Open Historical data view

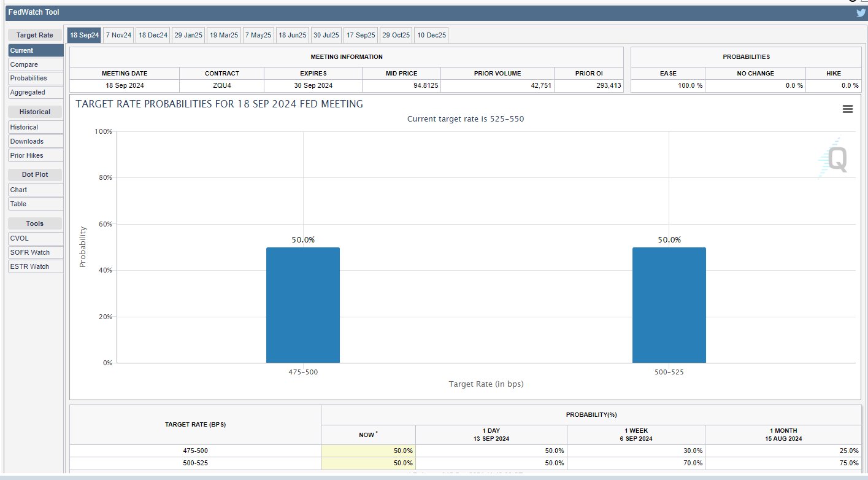36,128
